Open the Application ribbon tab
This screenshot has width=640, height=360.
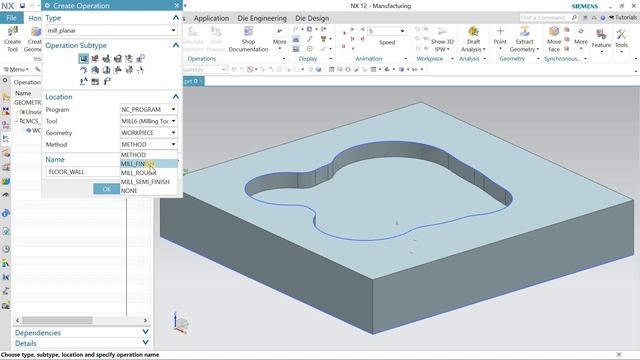[211, 18]
